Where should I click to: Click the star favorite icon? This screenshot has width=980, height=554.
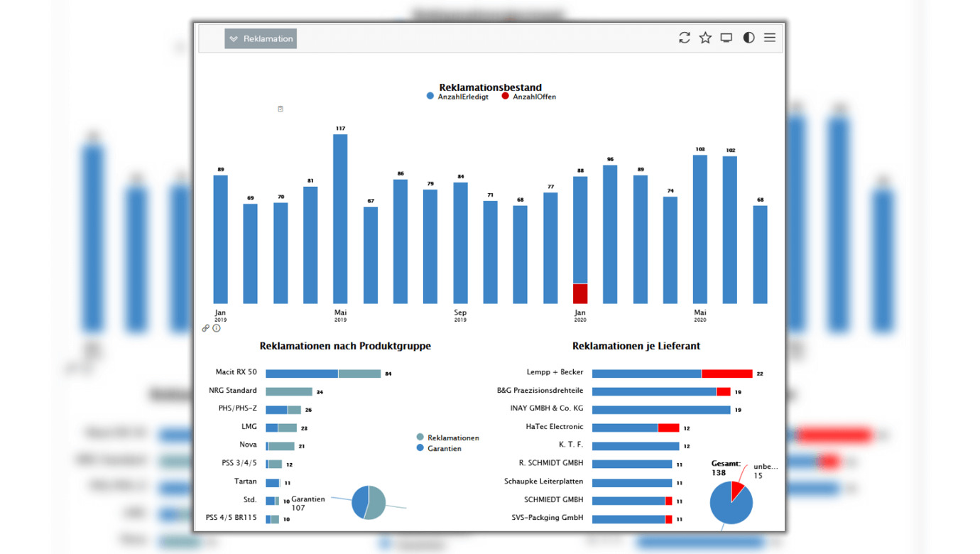[705, 38]
